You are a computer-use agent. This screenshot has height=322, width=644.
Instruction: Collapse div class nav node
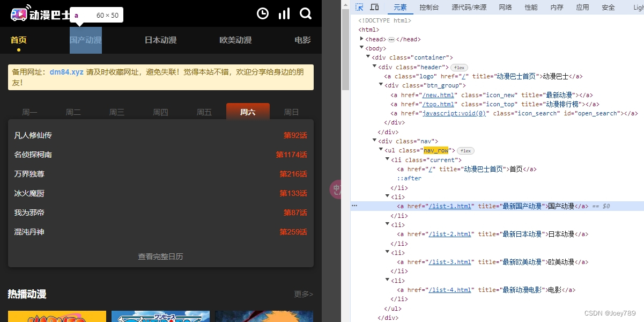(375, 141)
